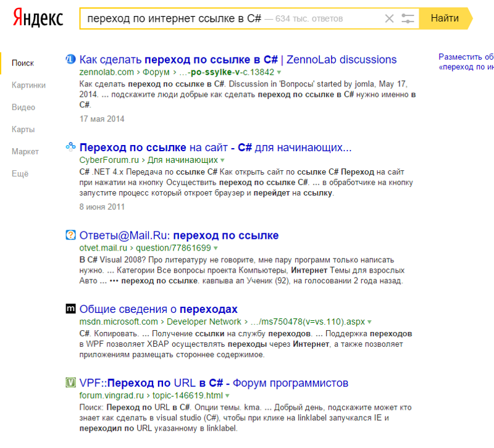Image resolution: width=494 pixels, height=448 pixels.
Task: Click the Найти search button
Action: (x=445, y=19)
